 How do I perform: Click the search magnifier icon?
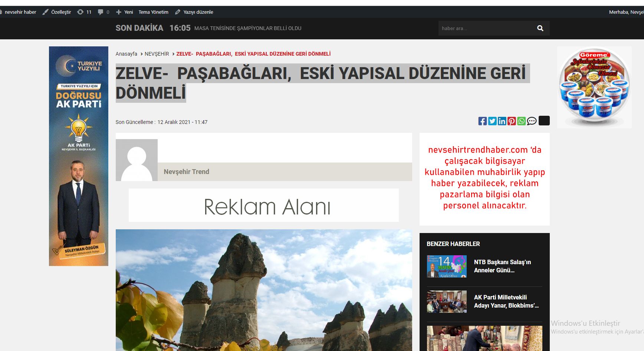click(x=540, y=28)
